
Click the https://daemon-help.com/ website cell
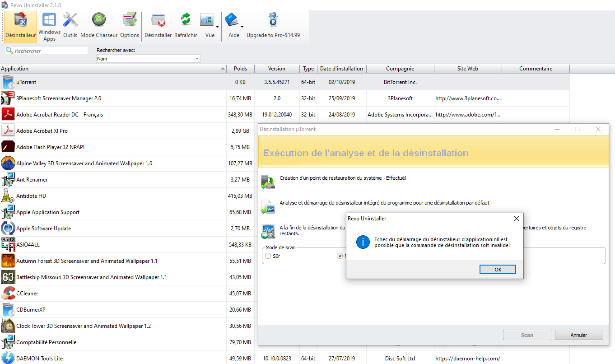point(468,359)
